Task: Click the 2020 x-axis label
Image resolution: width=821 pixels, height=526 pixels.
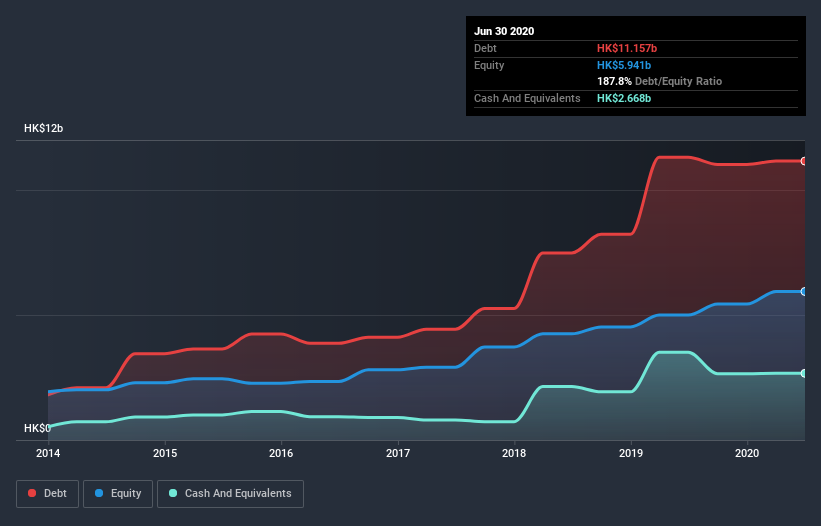Action: [x=747, y=453]
